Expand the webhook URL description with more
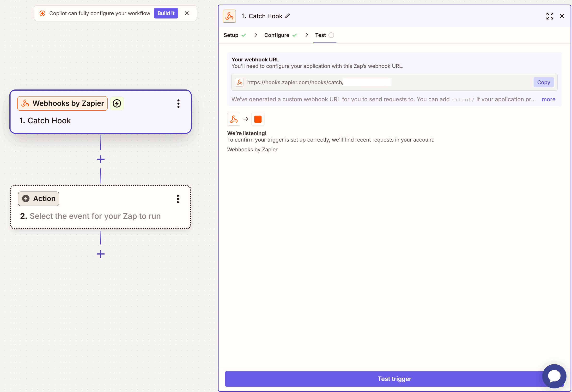The height and width of the screenshot is (392, 572). 548,99
